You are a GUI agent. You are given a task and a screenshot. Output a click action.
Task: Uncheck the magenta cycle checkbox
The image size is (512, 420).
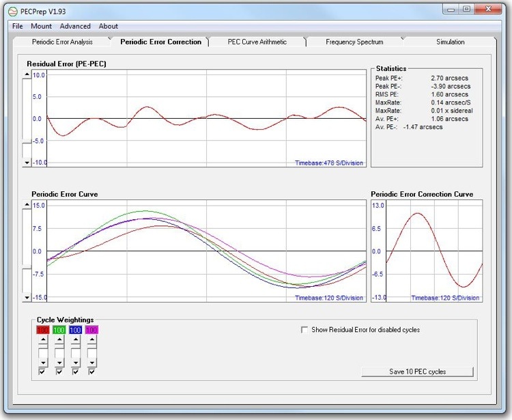click(91, 372)
